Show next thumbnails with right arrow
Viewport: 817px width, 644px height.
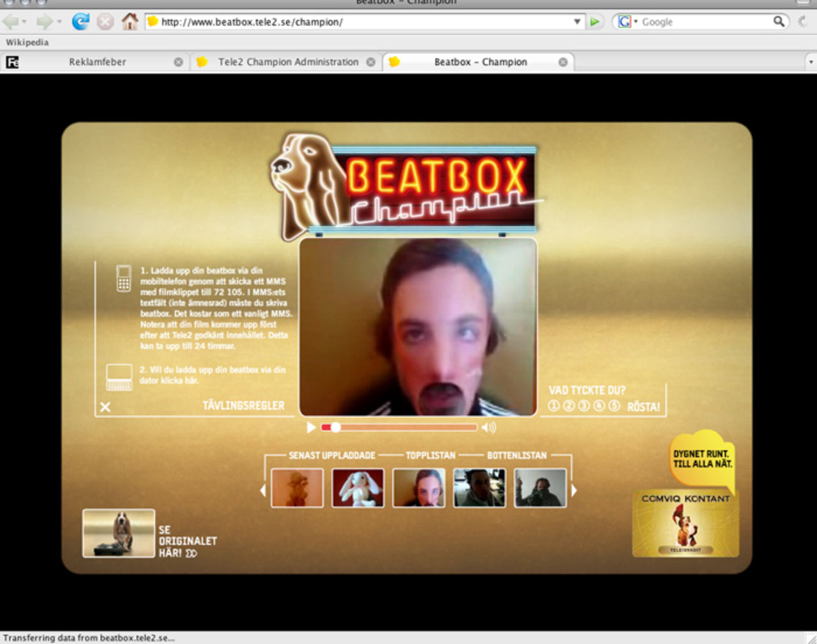coord(574,490)
